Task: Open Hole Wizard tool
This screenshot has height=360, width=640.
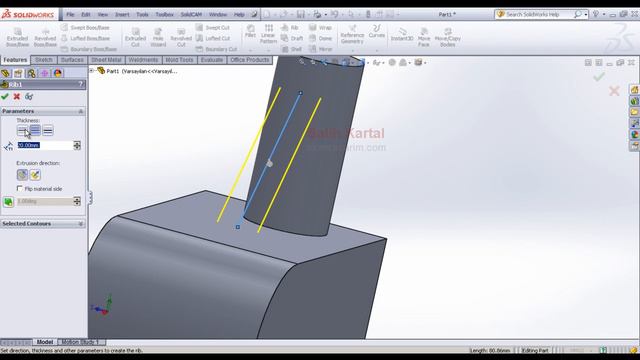Action: coord(158,38)
